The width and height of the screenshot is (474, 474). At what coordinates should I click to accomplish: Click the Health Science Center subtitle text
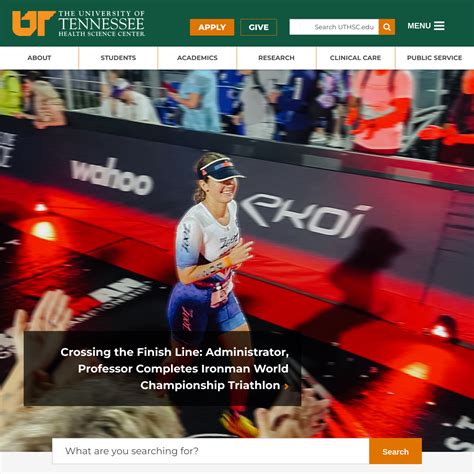[x=102, y=34]
